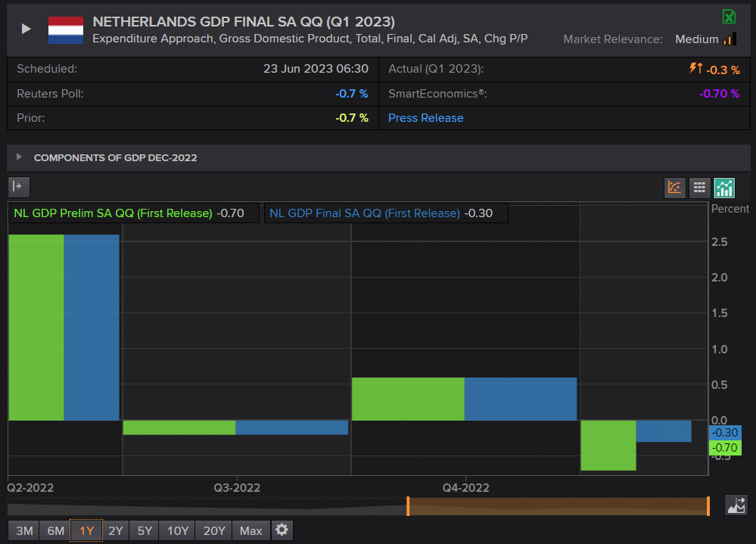Switch to line chart view icon
Viewport: 756px width, 544px height.
[x=674, y=188]
